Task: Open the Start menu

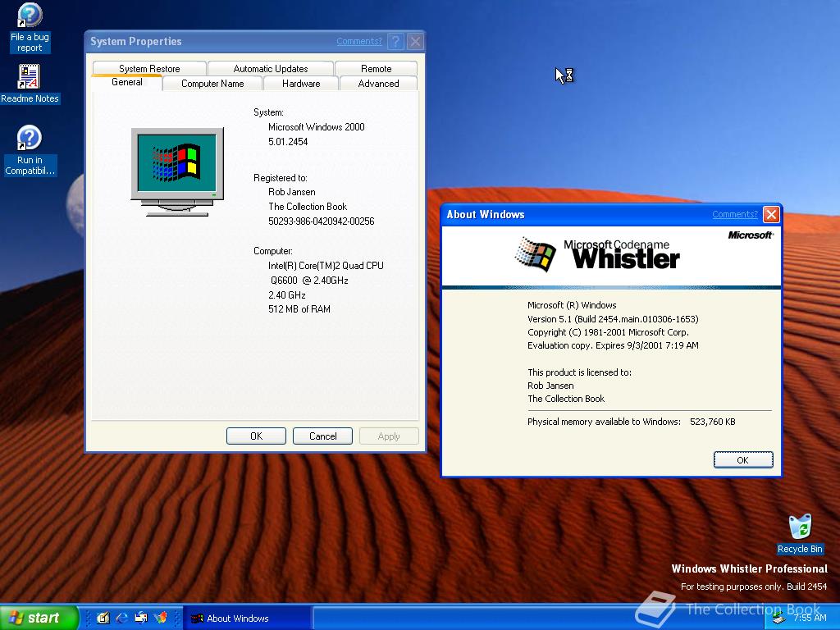Action: (x=39, y=618)
